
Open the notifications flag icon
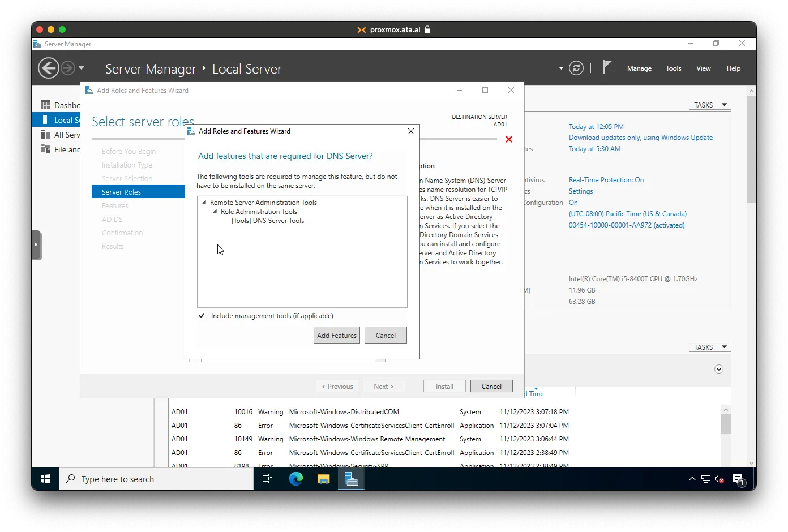point(607,67)
